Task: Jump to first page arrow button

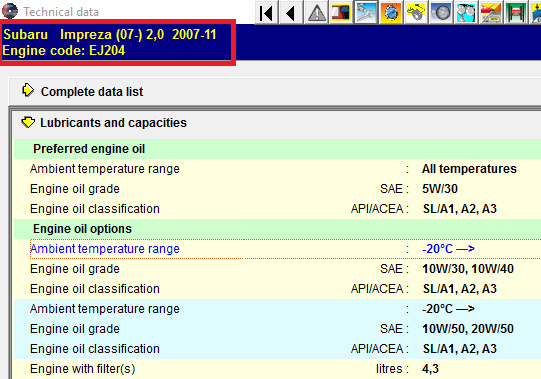Action: (266, 13)
